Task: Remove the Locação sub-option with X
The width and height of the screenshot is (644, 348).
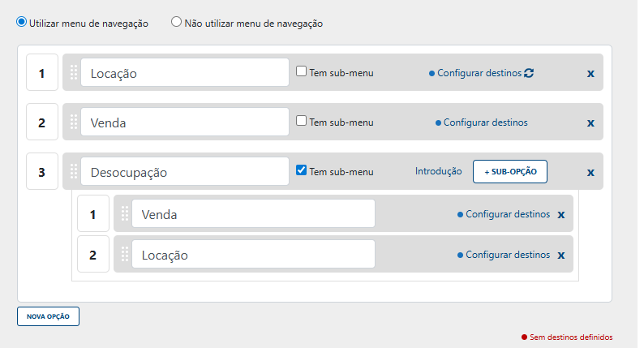Action: pos(561,255)
